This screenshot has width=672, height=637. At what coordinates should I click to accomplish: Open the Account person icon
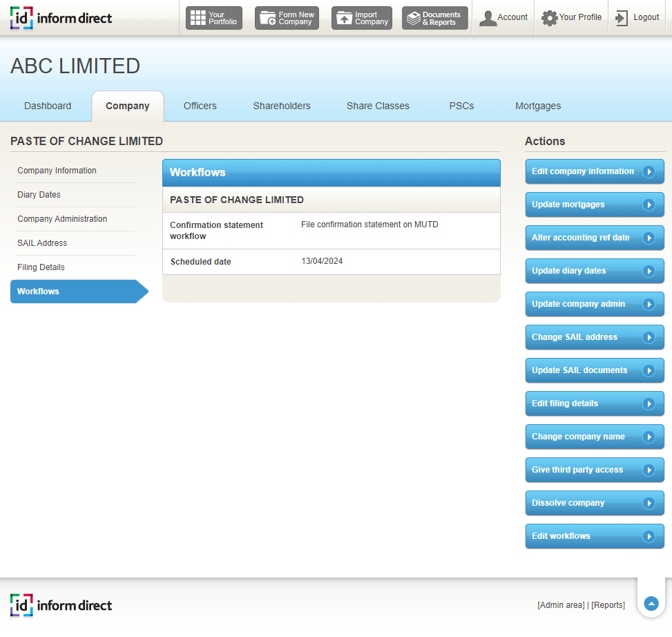(x=488, y=18)
